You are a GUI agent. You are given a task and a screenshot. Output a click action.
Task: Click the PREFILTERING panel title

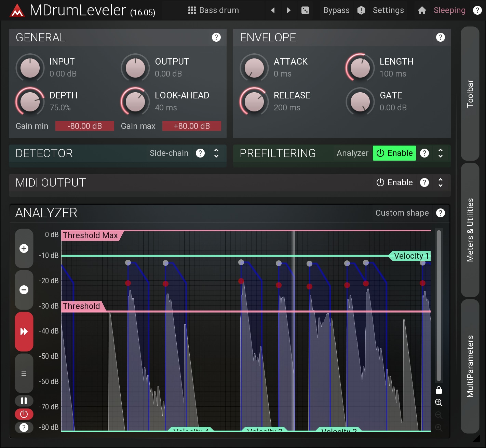[278, 153]
